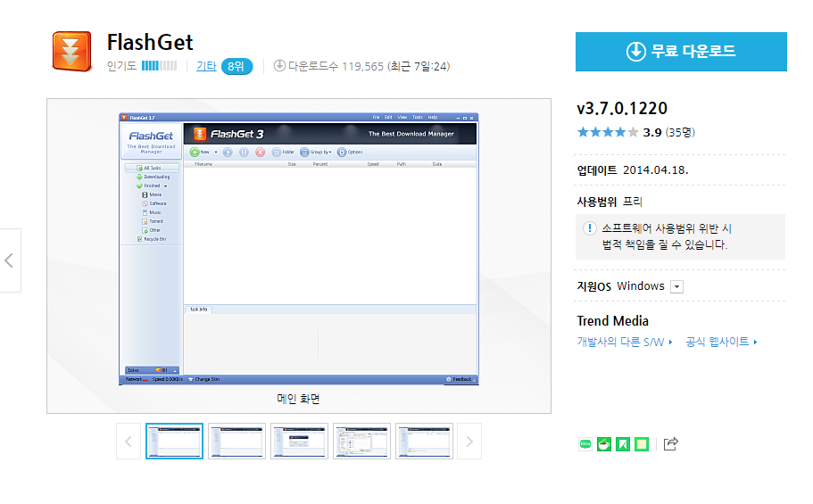Select the first screenshot thumbnail
Image resolution: width=813 pixels, height=504 pixels.
[x=174, y=442]
